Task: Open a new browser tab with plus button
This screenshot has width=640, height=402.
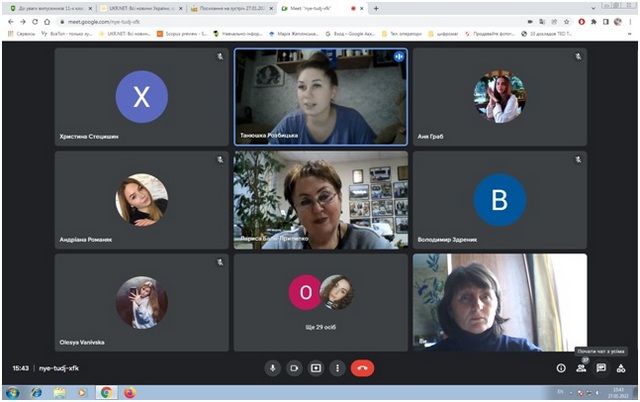Action: [376, 8]
